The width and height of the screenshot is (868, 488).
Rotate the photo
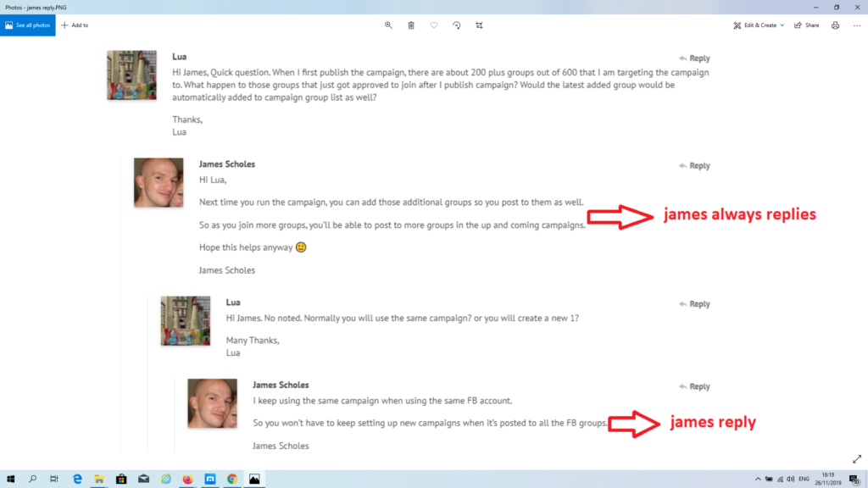pyautogui.click(x=457, y=25)
